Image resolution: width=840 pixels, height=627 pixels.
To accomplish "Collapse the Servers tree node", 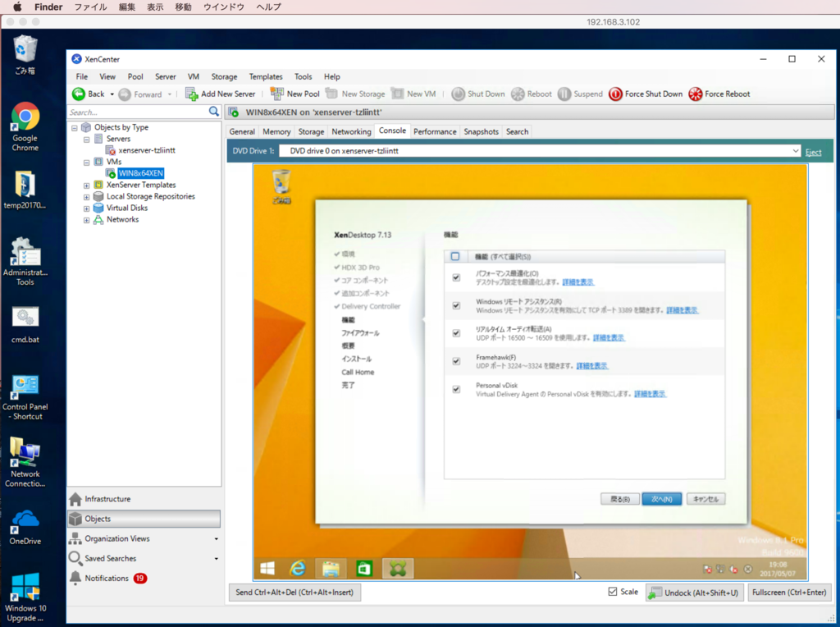I will coord(86,140).
